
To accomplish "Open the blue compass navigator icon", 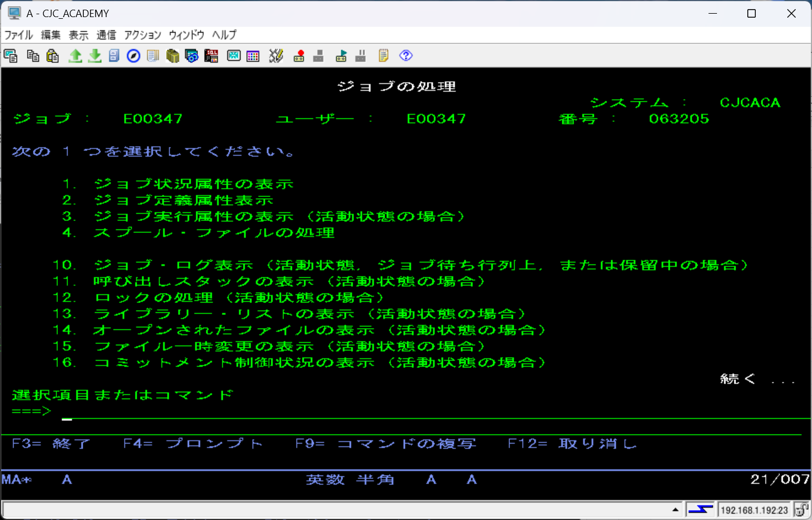I will tap(134, 55).
